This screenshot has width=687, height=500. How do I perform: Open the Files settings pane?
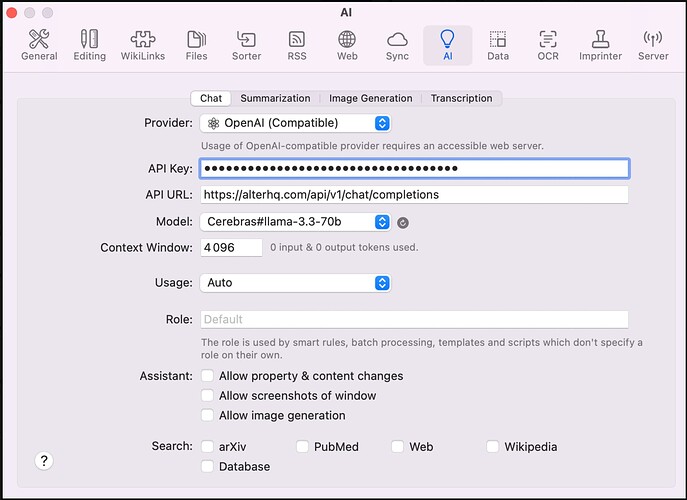click(x=196, y=45)
